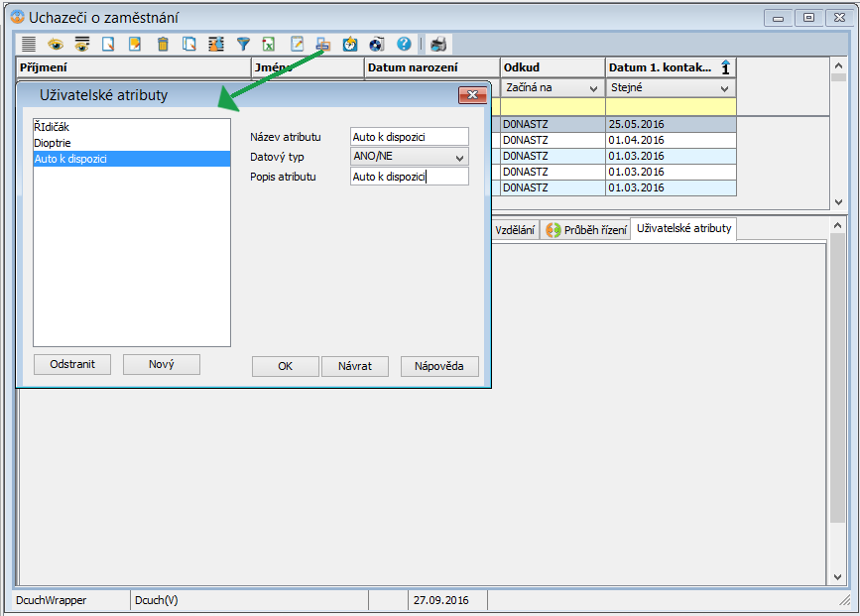This screenshot has height=616, width=860.
Task: Click the Nový button
Action: pos(161,364)
